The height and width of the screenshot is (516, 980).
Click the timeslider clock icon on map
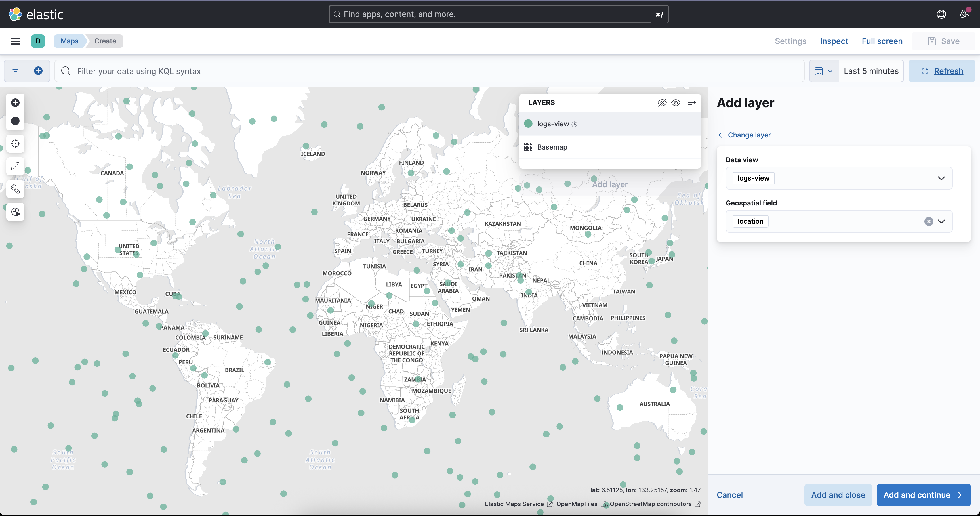[x=15, y=212]
